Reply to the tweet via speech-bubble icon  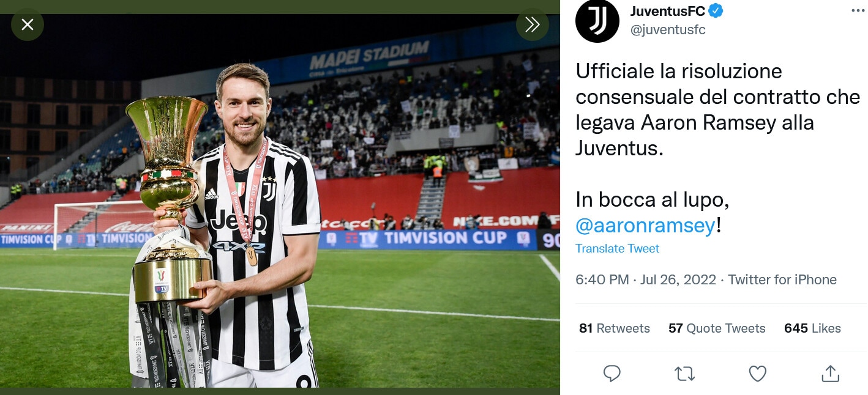612,373
